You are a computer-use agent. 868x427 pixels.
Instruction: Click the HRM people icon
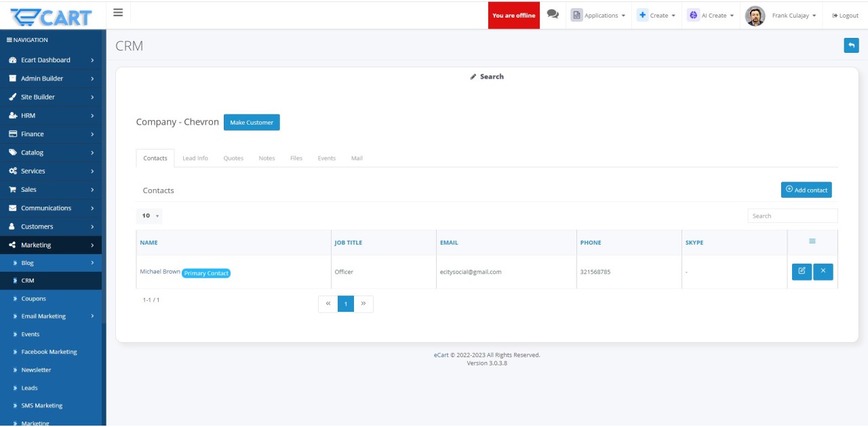coord(12,116)
